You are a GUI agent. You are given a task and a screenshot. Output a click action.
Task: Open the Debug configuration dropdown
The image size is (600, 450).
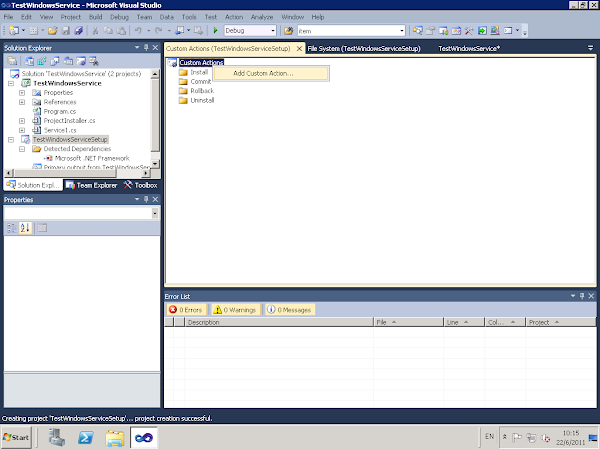coord(273,31)
